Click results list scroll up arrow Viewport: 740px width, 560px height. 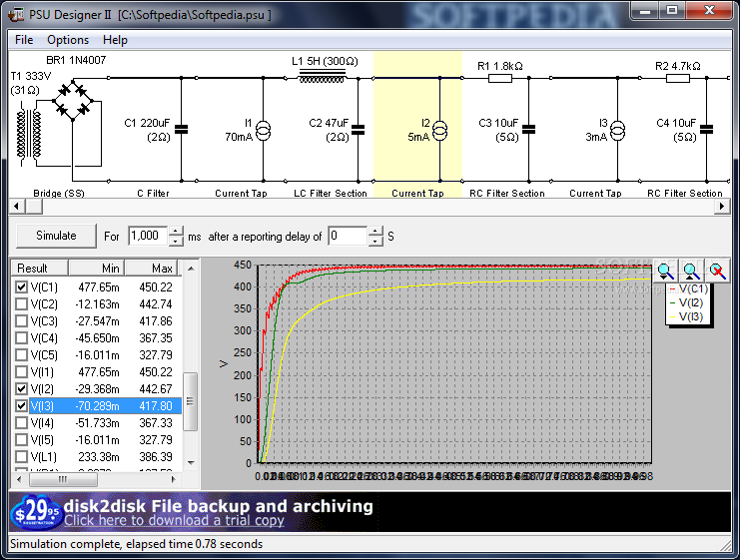191,269
